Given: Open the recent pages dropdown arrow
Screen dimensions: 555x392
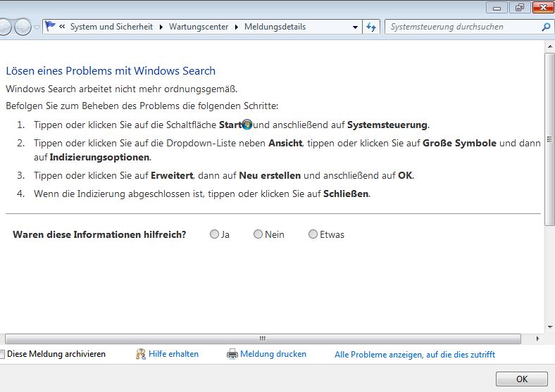Looking at the screenshot, I should 37,27.
